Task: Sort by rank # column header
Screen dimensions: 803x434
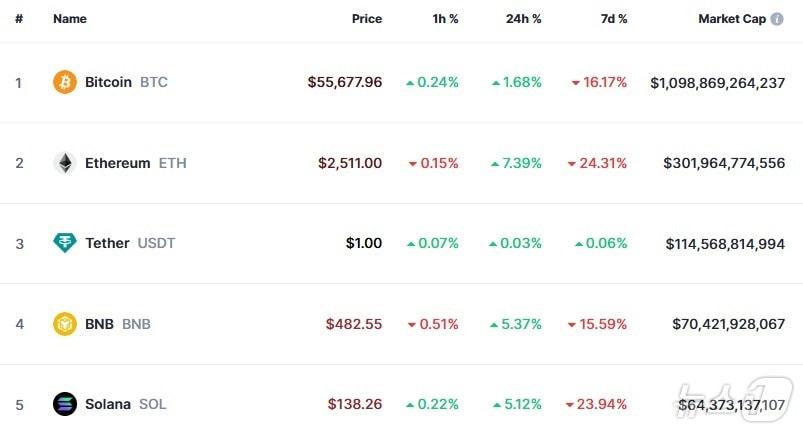Action: pyautogui.click(x=19, y=19)
